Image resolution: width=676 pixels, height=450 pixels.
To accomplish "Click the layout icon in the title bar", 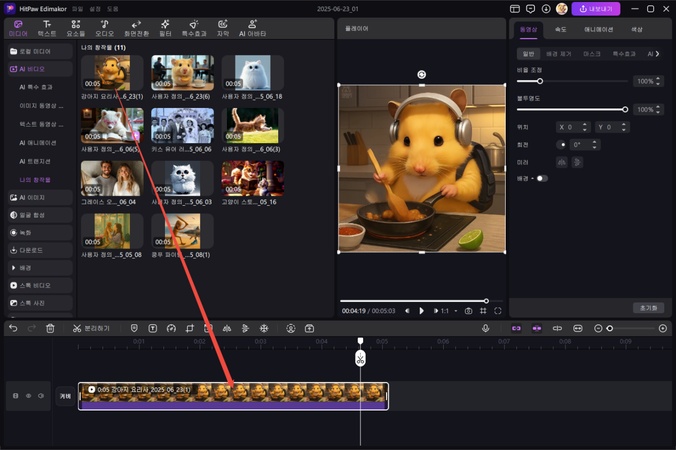I will 515,9.
